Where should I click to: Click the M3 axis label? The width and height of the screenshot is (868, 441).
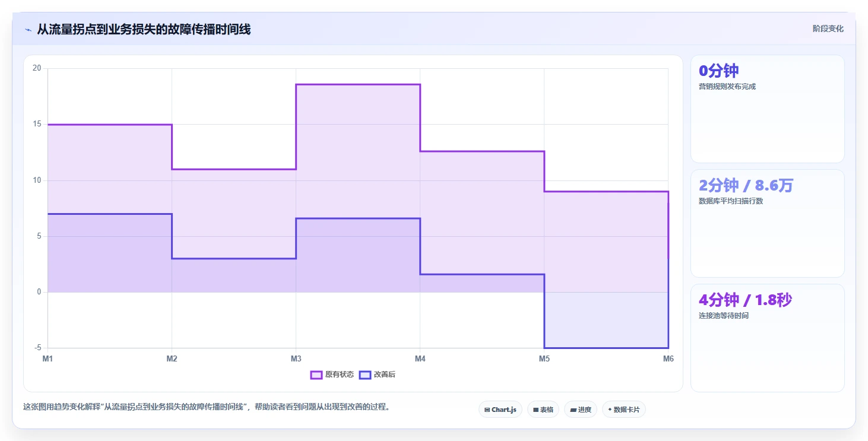296,358
